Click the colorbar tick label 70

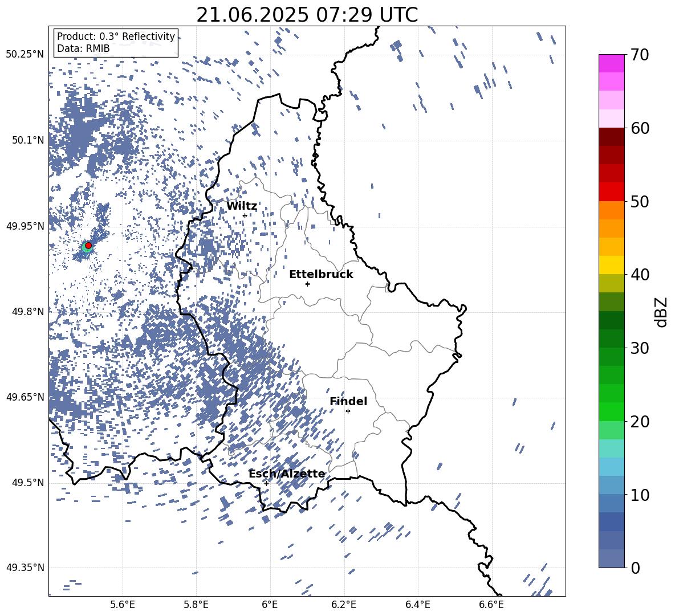(640, 55)
